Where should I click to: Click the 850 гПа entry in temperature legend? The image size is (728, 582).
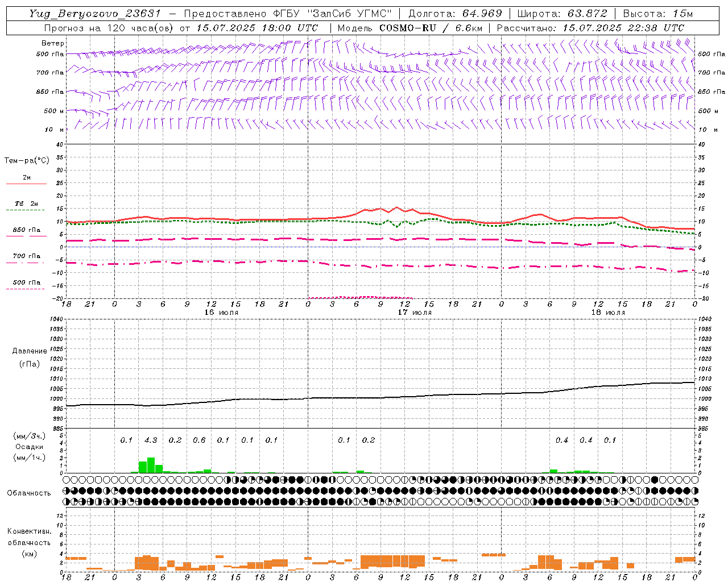click(27, 230)
